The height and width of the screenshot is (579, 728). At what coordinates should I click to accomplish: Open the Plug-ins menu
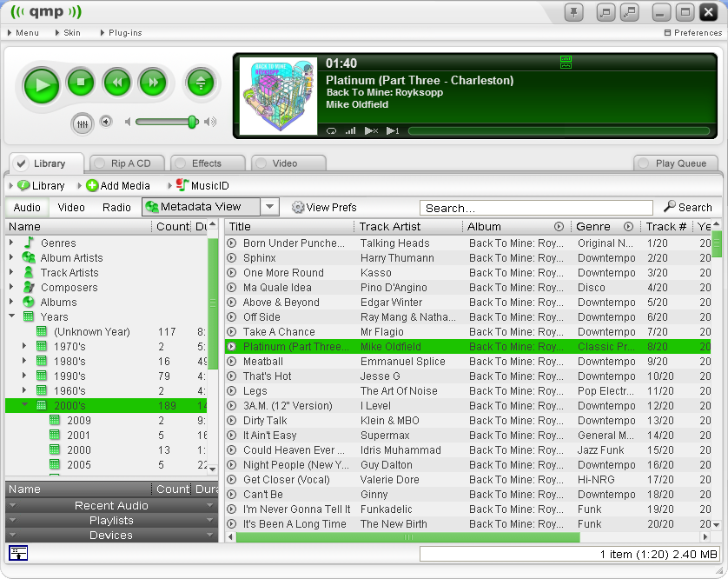(121, 33)
